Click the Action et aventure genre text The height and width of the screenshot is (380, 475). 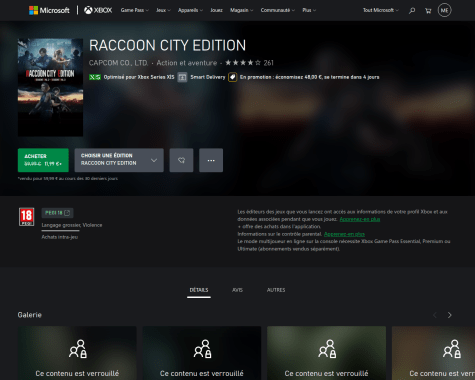(187, 63)
